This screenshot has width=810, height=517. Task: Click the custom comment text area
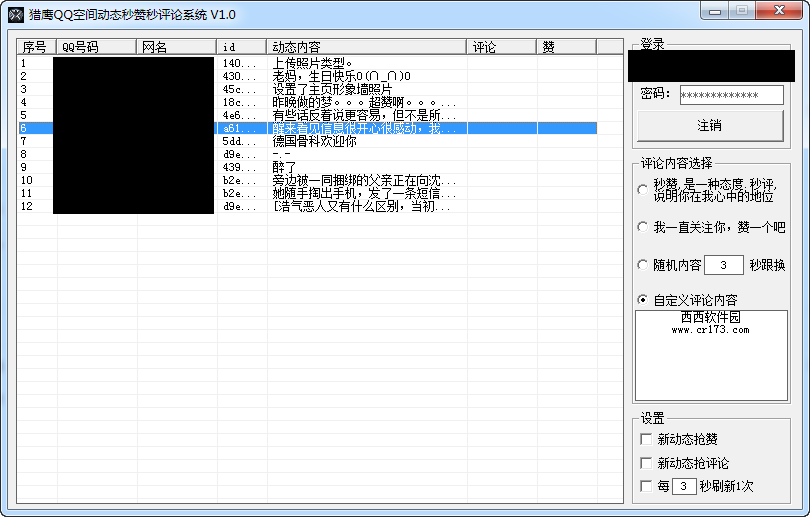coord(711,355)
